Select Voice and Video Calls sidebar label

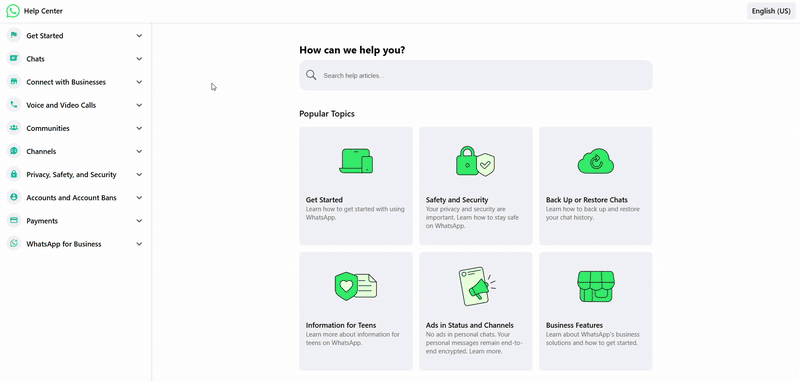pos(61,105)
